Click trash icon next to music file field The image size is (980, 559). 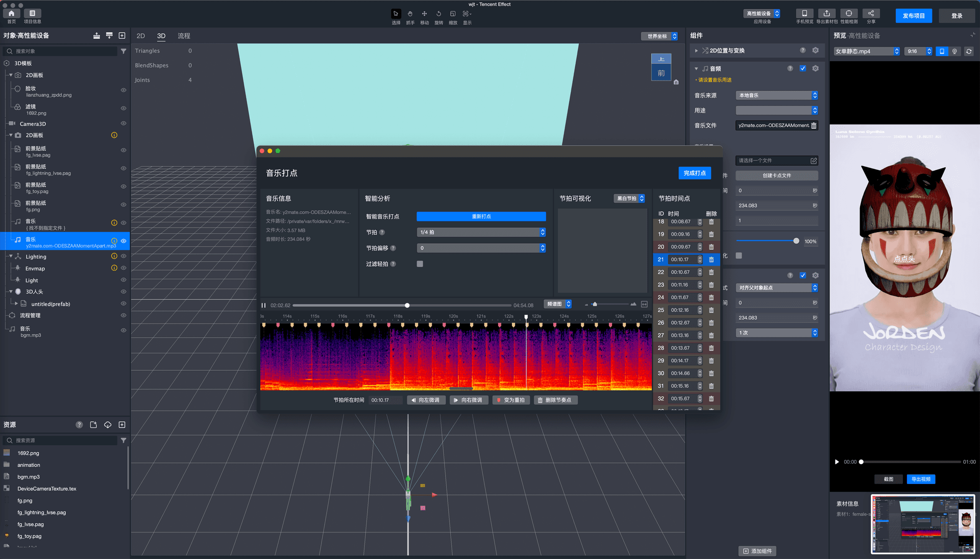(814, 125)
